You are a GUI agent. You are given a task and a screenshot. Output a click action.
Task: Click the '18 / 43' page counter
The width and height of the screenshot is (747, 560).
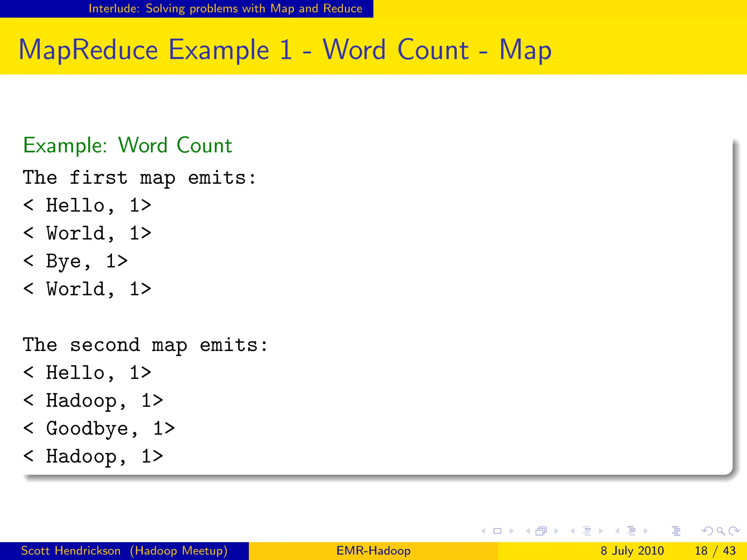(x=715, y=551)
